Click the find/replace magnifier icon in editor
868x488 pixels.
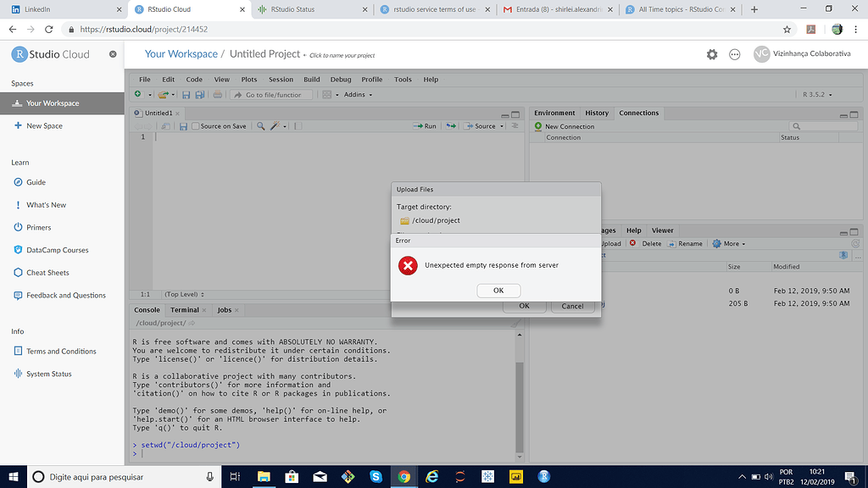[x=261, y=126]
